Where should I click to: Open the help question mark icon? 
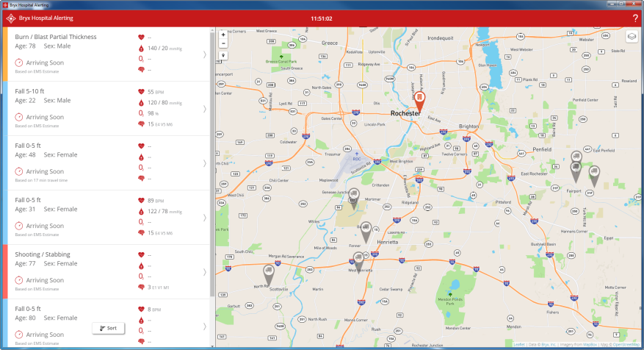(634, 18)
